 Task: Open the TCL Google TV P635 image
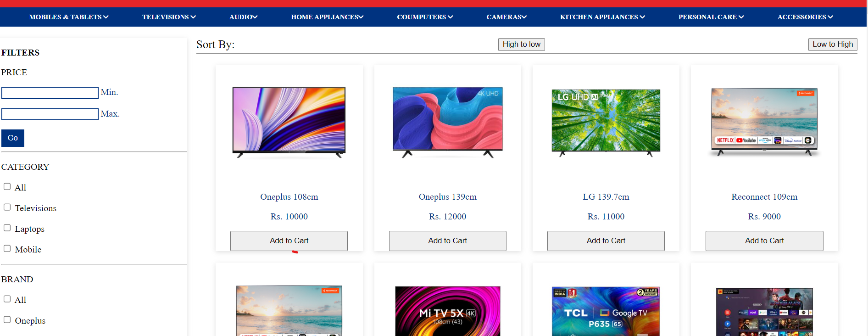(x=606, y=311)
